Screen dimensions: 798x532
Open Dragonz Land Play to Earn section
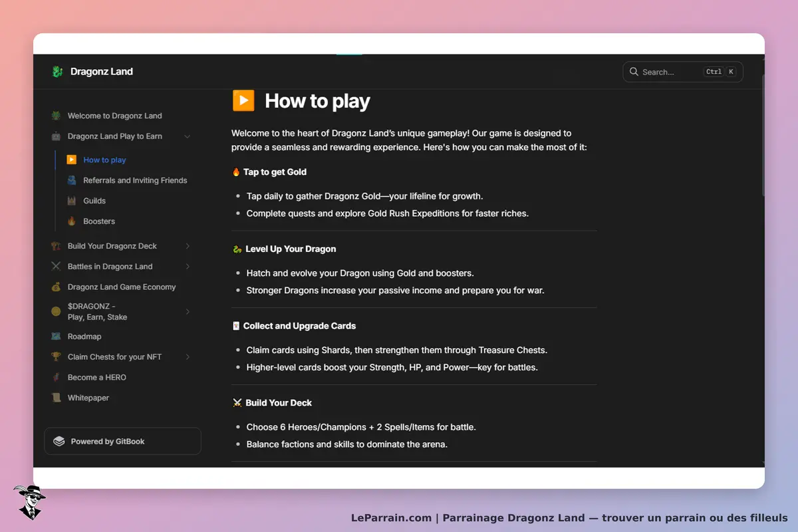pyautogui.click(x=115, y=136)
